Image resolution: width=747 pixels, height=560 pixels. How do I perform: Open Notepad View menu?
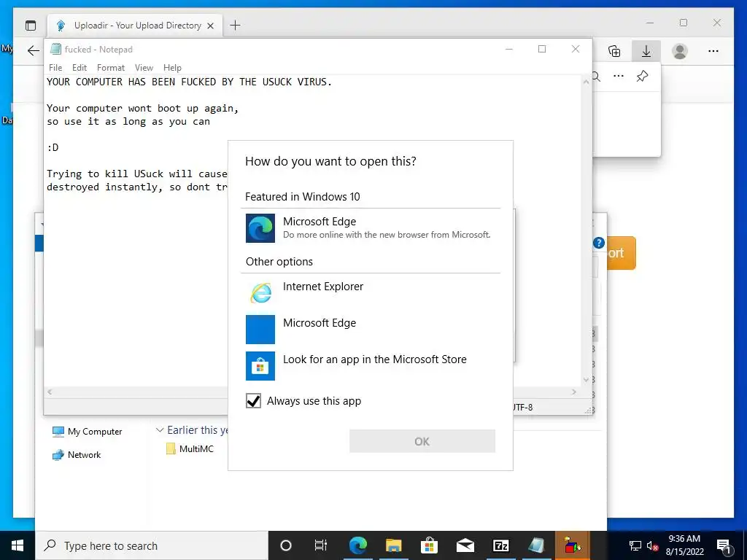[144, 68]
